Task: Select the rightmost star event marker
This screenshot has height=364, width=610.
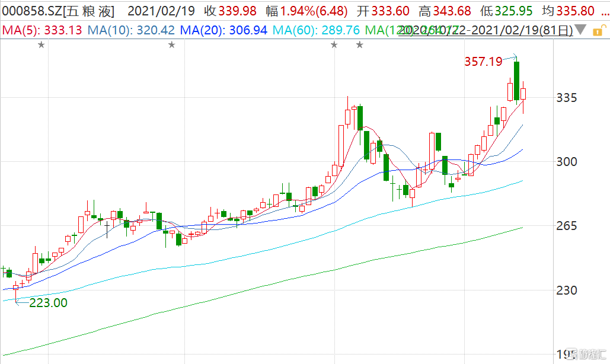Action: coord(360,45)
